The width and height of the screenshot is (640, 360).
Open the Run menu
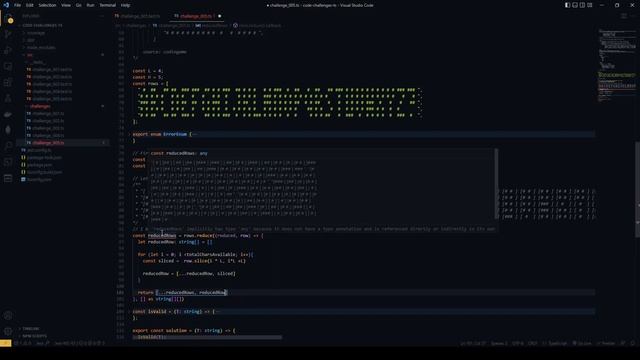(x=90, y=5)
